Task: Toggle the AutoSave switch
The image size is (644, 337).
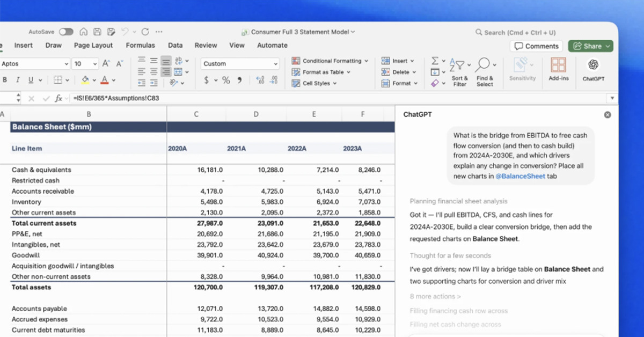Action: pos(66,32)
